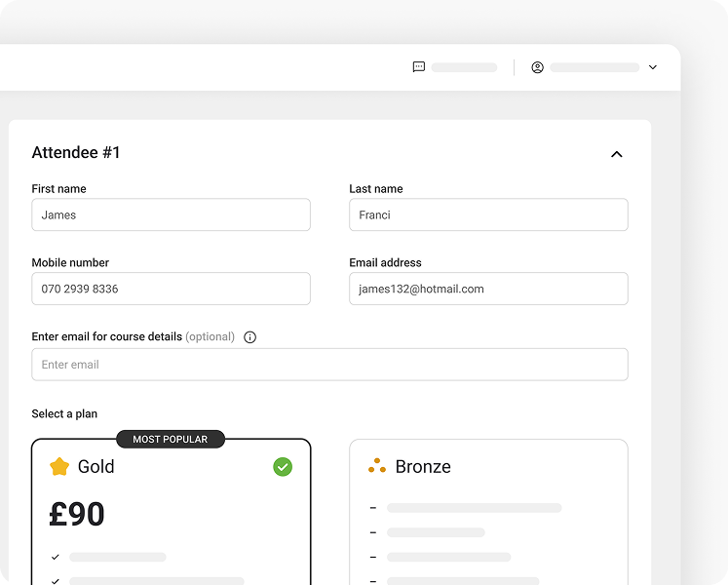Click the Attendee #1 heading

pyautogui.click(x=76, y=153)
